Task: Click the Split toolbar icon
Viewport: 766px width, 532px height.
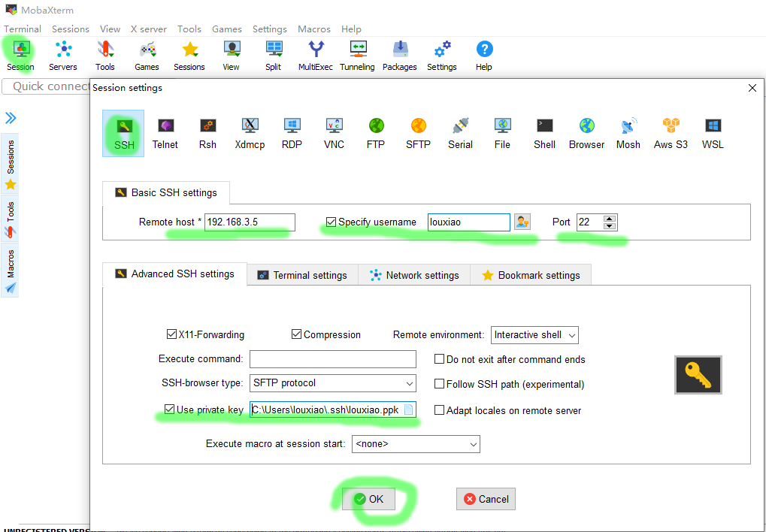Action: 274,56
